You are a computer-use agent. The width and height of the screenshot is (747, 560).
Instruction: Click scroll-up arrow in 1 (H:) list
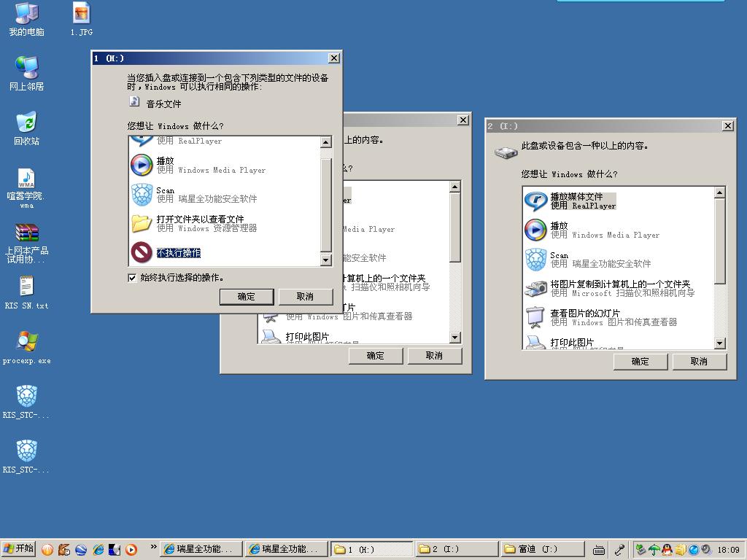click(x=326, y=142)
